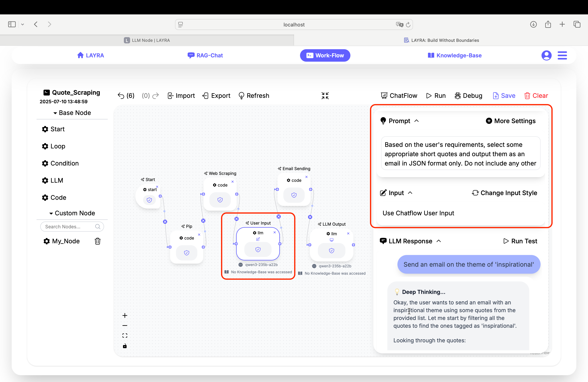The image size is (588, 382).
Task: Open the hamburger menu icon
Action: [x=562, y=55]
